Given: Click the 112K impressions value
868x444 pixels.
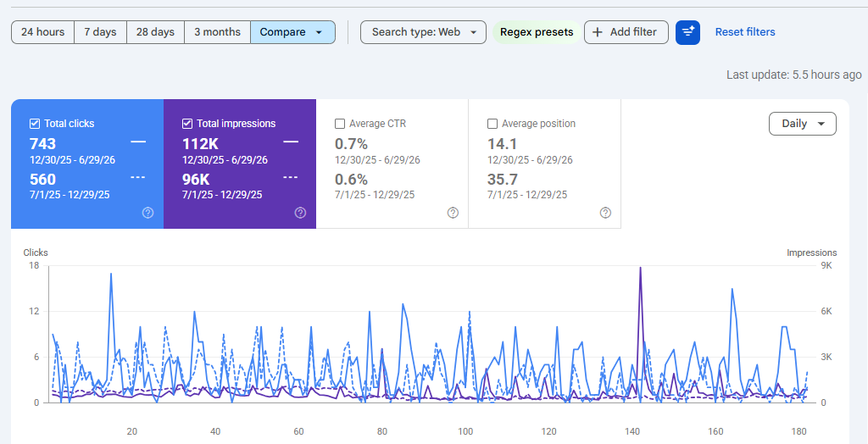Looking at the screenshot, I should (200, 144).
